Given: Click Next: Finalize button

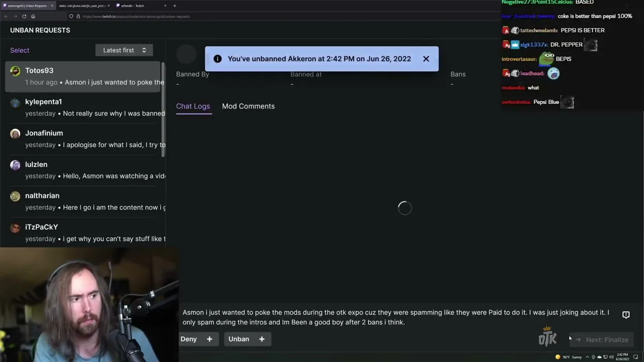Looking at the screenshot, I should click(602, 340).
